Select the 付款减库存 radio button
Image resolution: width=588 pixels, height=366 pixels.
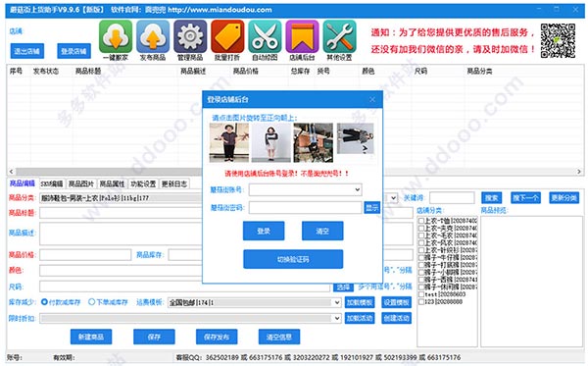(x=44, y=302)
